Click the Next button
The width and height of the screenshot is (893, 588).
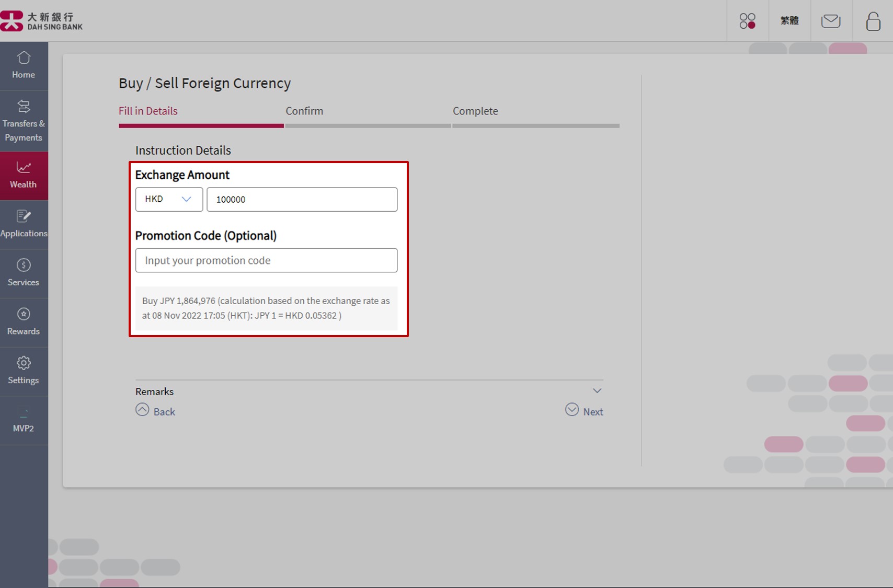coord(584,411)
